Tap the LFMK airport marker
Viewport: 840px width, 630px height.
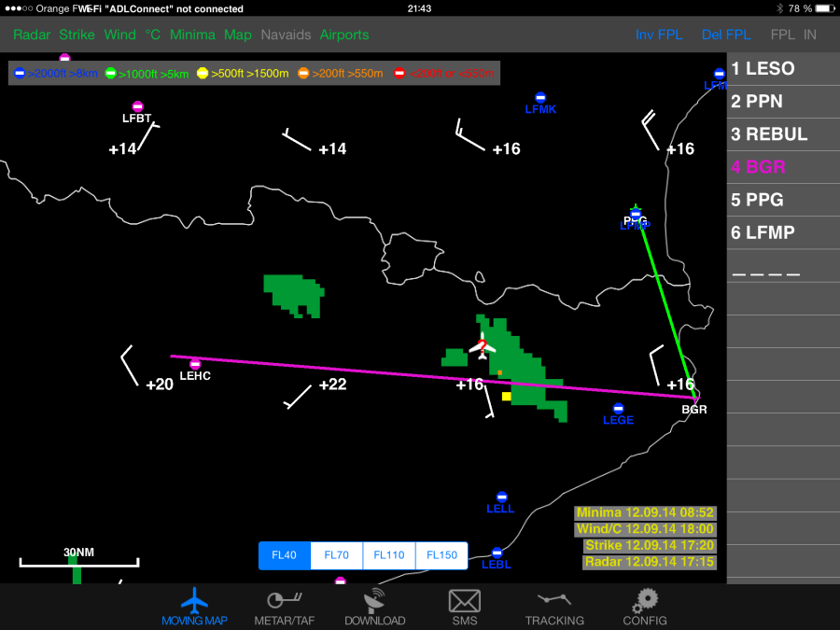point(540,98)
